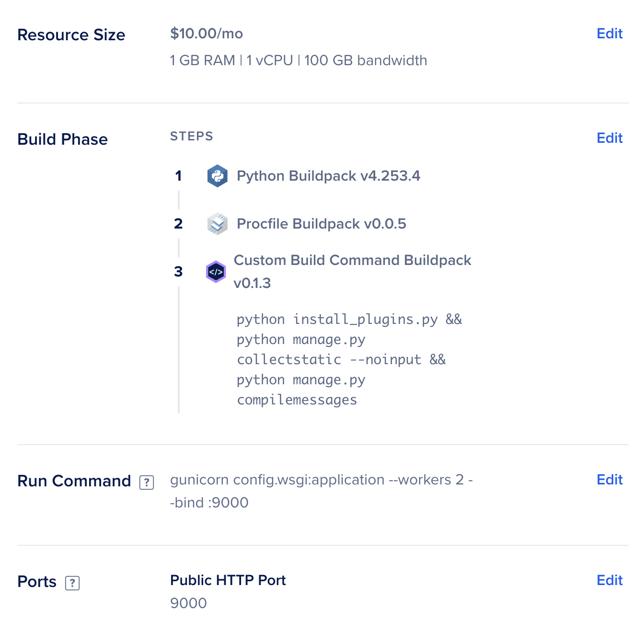The image size is (644, 644).
Task: Select the Build Phase section header
Action: (x=62, y=139)
